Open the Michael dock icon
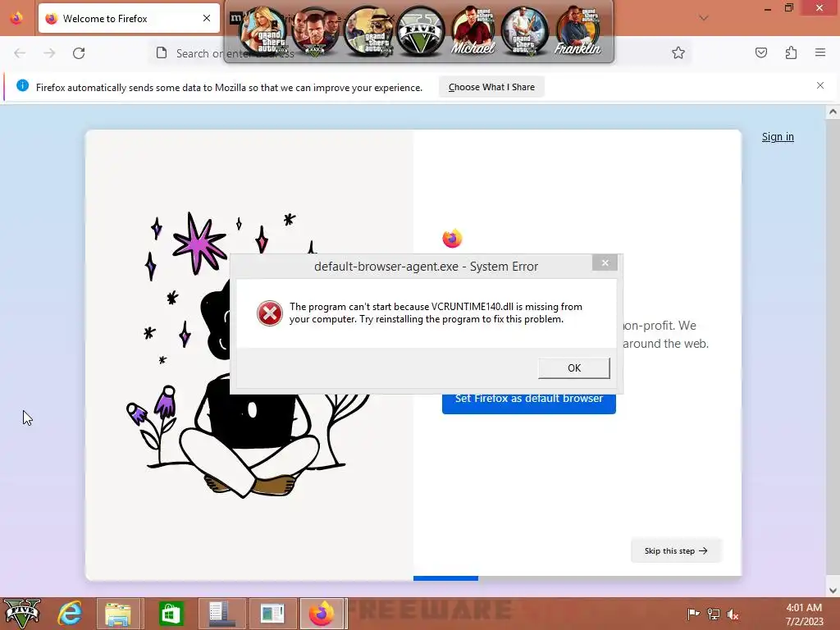 click(472, 31)
